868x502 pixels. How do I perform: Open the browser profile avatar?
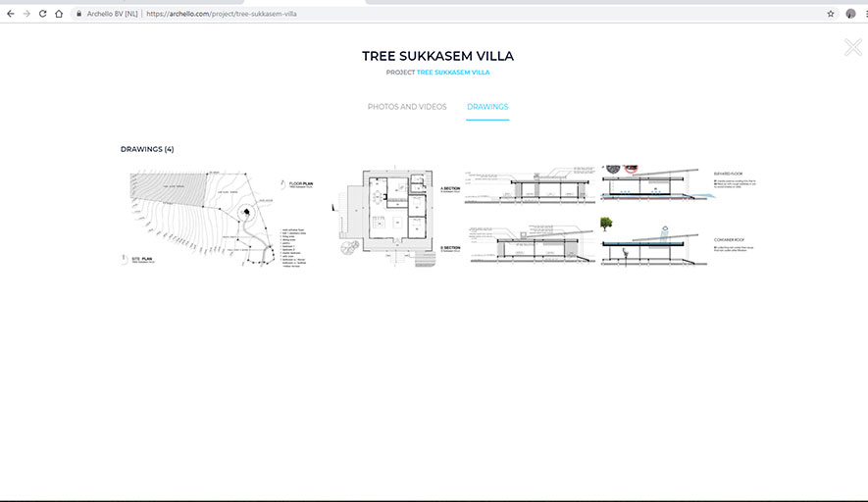tap(851, 14)
